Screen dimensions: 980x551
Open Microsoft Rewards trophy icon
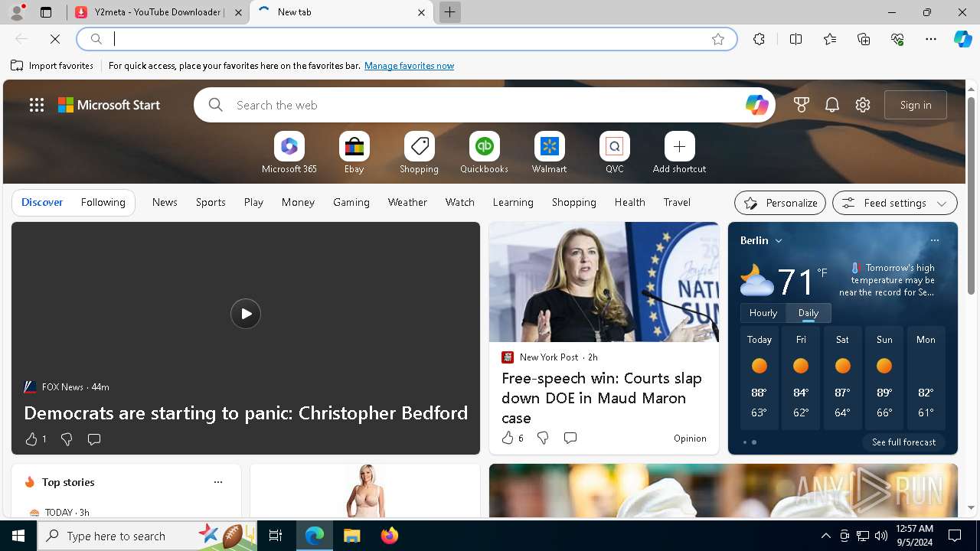click(x=802, y=105)
